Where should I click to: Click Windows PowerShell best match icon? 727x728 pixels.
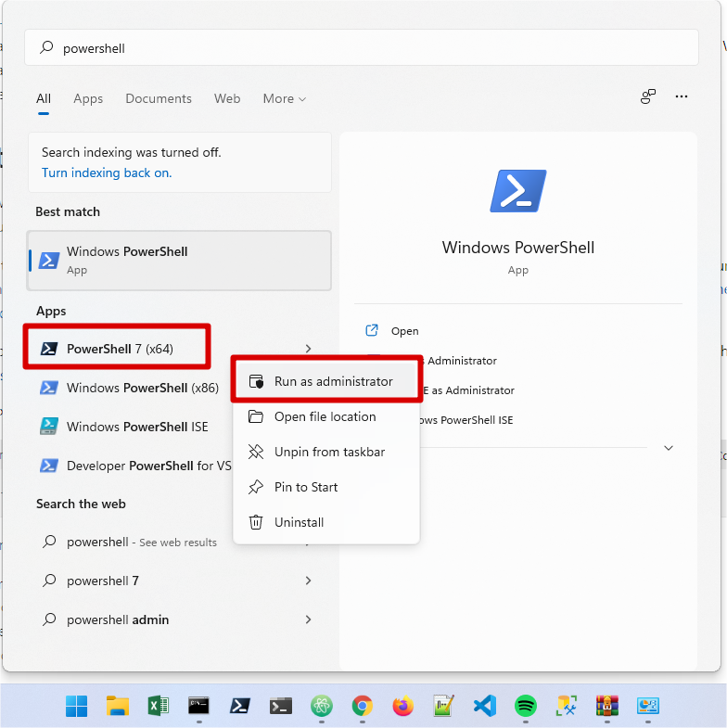click(49, 261)
